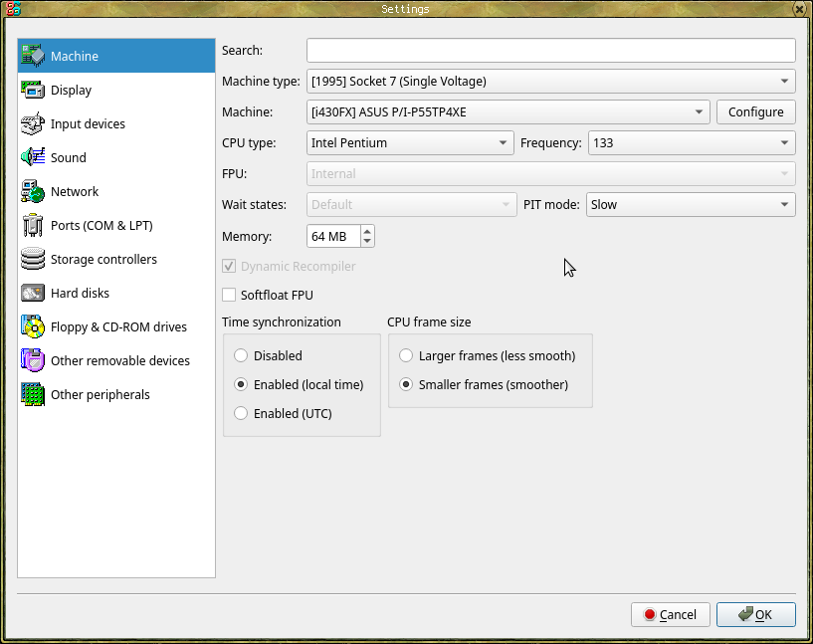The height and width of the screenshot is (644, 813).
Task: Select Disabled time synchronization option
Action: click(241, 356)
